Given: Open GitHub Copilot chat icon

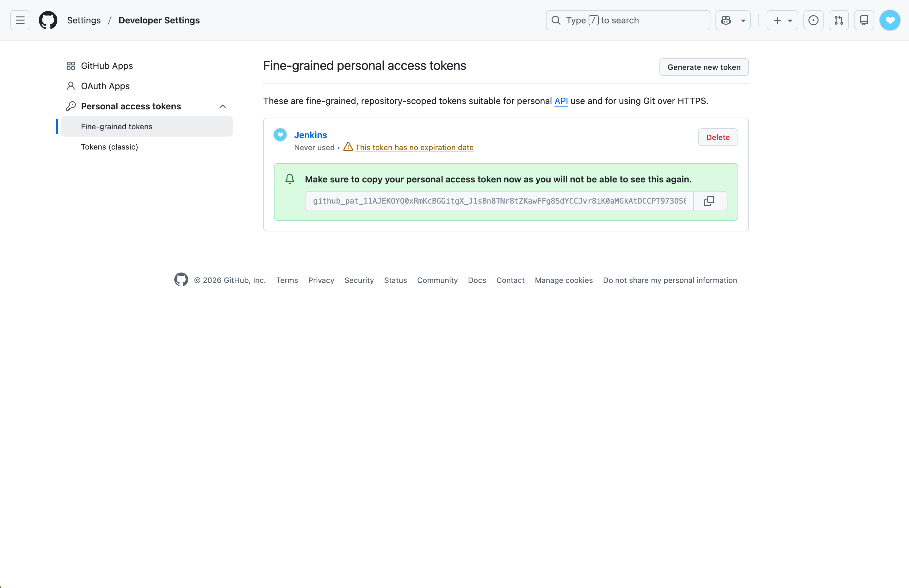Looking at the screenshot, I should 726,20.
